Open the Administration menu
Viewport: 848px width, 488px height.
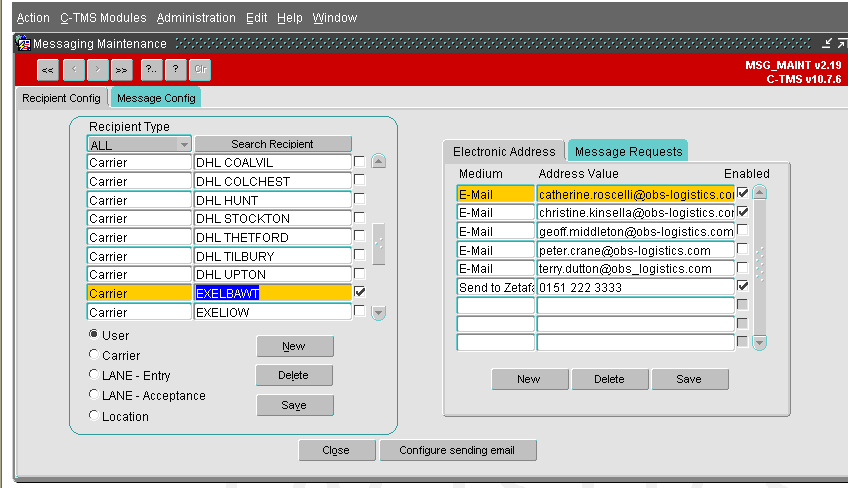tap(196, 18)
